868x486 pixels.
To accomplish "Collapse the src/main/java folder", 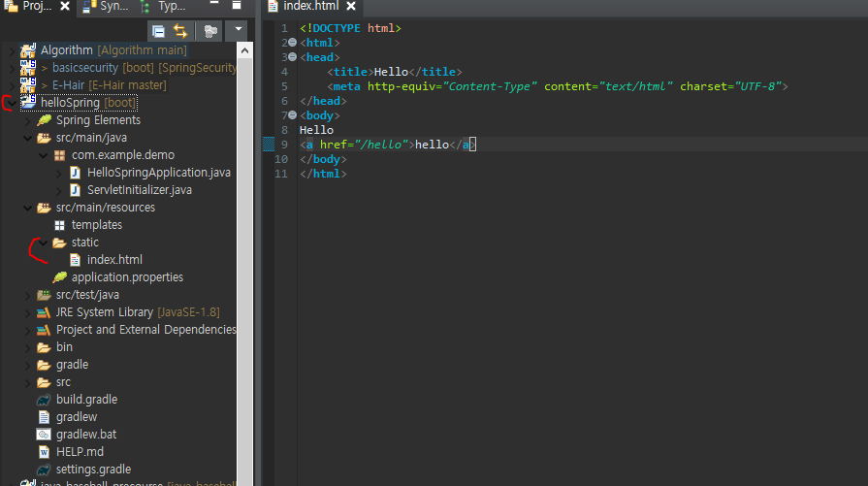I will tap(28, 138).
